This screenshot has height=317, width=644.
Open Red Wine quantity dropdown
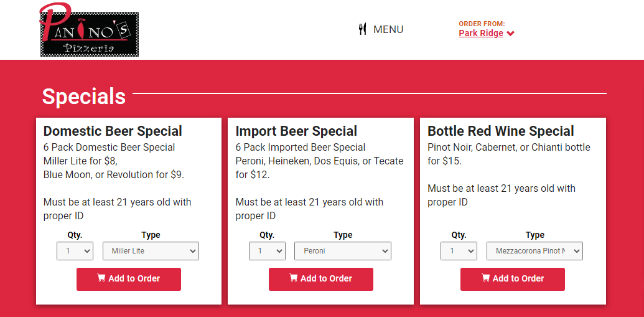click(x=459, y=251)
